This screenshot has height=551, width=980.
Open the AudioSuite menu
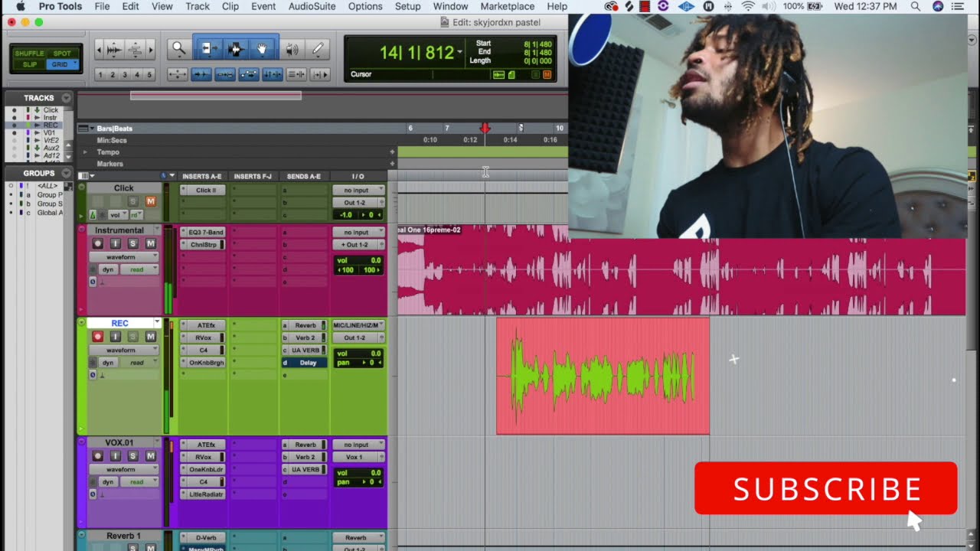pos(312,6)
